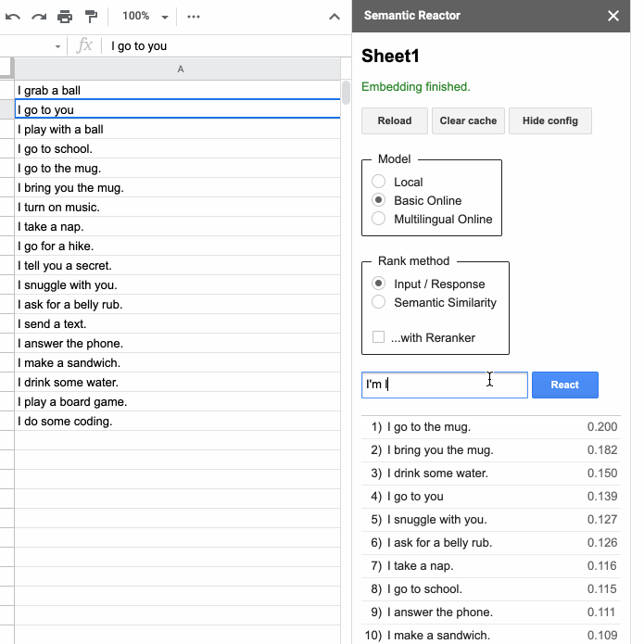Close the Semantic Reactor sidebar
The height and width of the screenshot is (644, 644).
pos(613,16)
